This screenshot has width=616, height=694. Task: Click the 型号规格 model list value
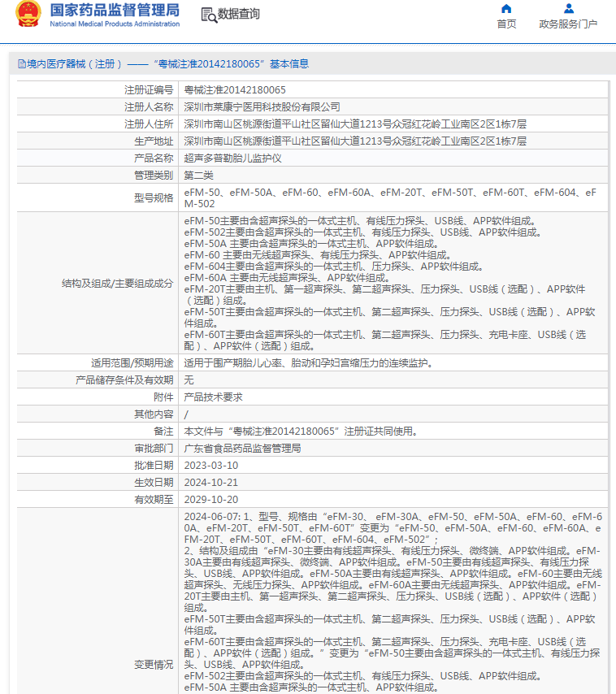point(390,197)
